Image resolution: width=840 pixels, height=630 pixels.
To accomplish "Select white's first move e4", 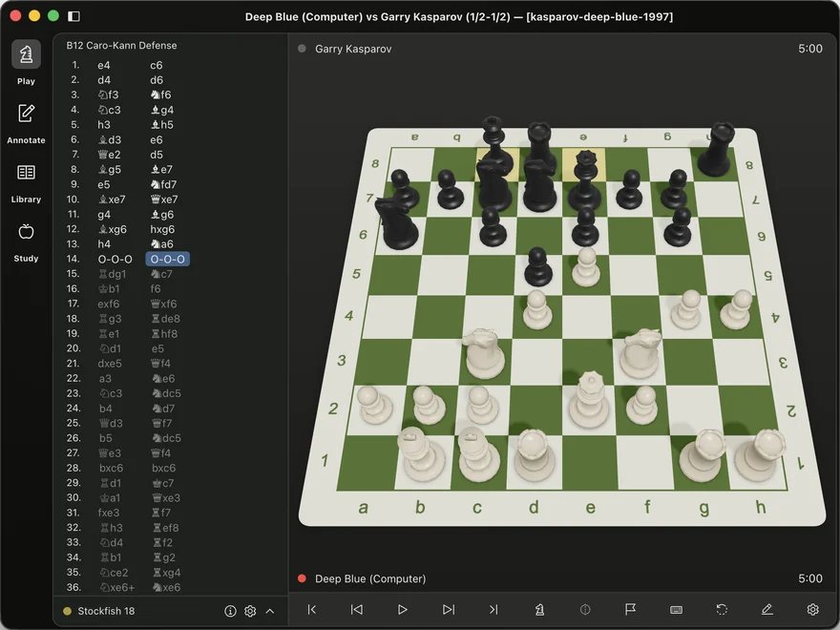I will [x=104, y=65].
